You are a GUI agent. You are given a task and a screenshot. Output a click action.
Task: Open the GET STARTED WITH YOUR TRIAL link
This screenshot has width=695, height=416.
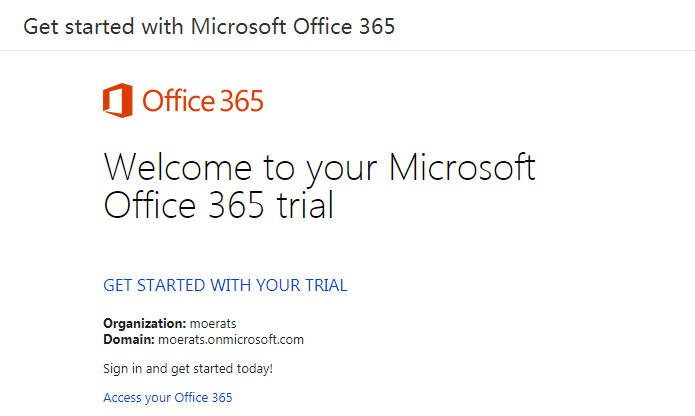(225, 285)
